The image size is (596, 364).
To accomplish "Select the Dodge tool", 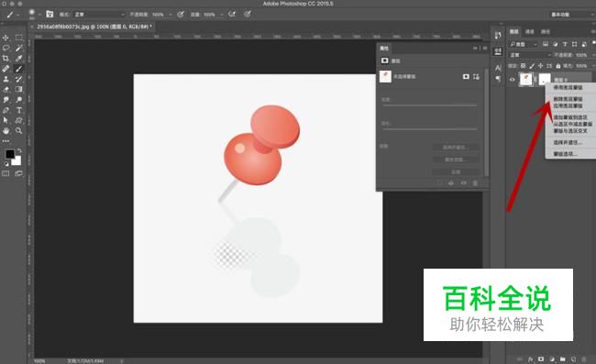I will tap(18, 100).
